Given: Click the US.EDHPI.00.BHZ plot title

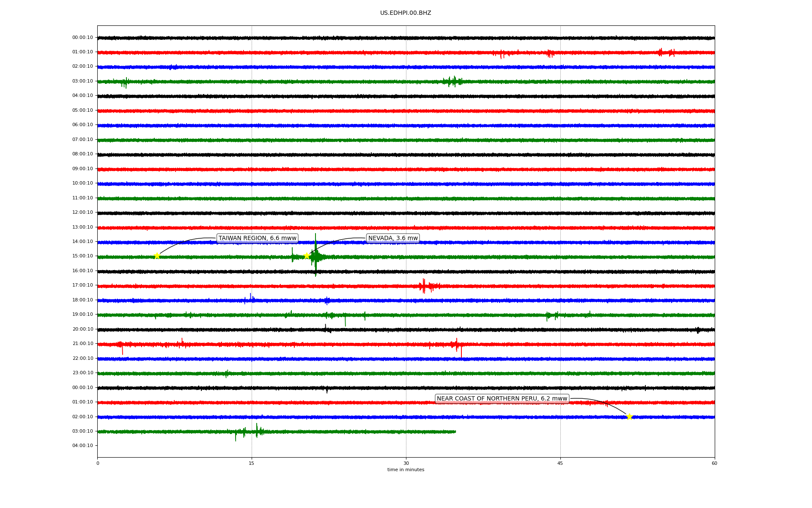Looking at the screenshot, I should [406, 13].
